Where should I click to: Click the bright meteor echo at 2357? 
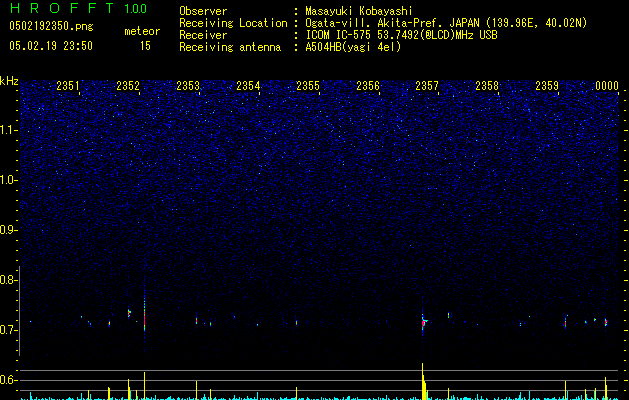tap(424, 322)
